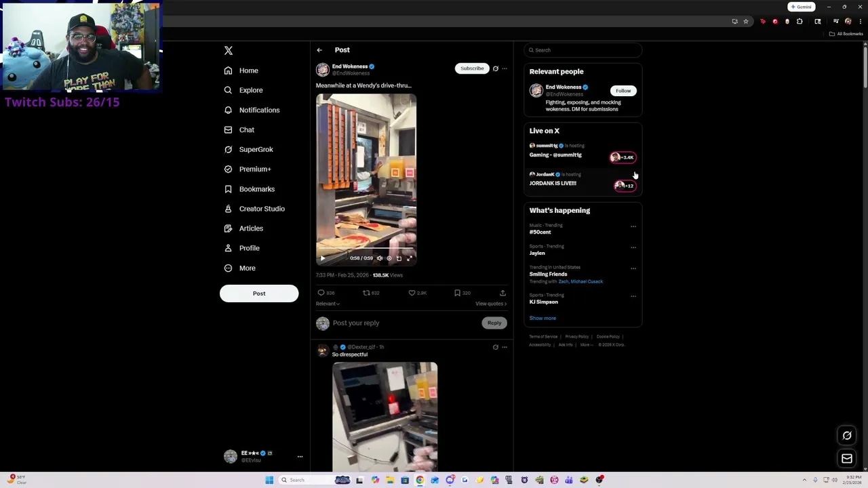Open Creator Studio in the sidebar
This screenshot has height=488, width=868.
click(x=254, y=209)
